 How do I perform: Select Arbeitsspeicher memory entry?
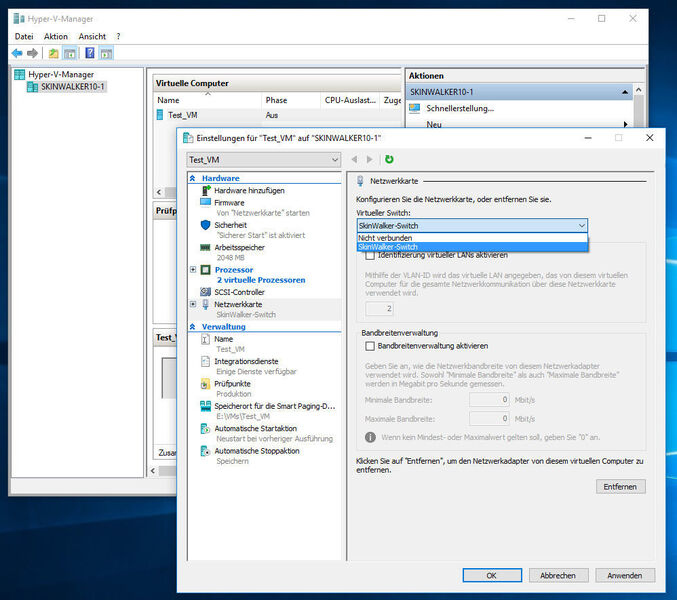click(240, 247)
